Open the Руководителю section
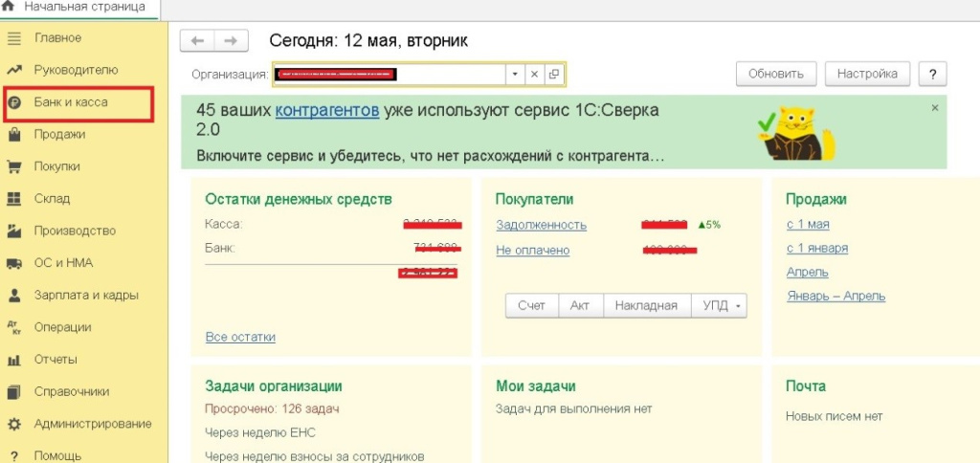 [77, 70]
